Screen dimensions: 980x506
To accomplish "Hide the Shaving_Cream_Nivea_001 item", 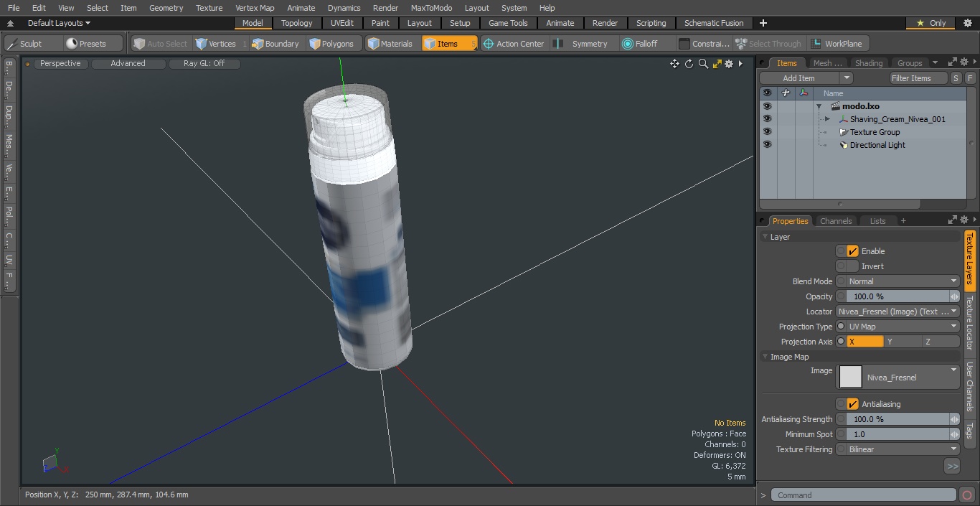I will coord(767,119).
